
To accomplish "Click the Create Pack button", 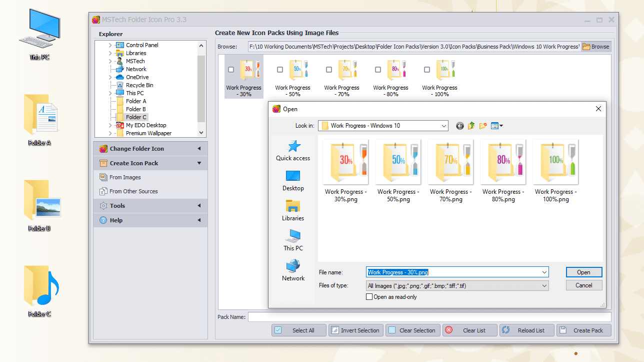I will 583,330.
